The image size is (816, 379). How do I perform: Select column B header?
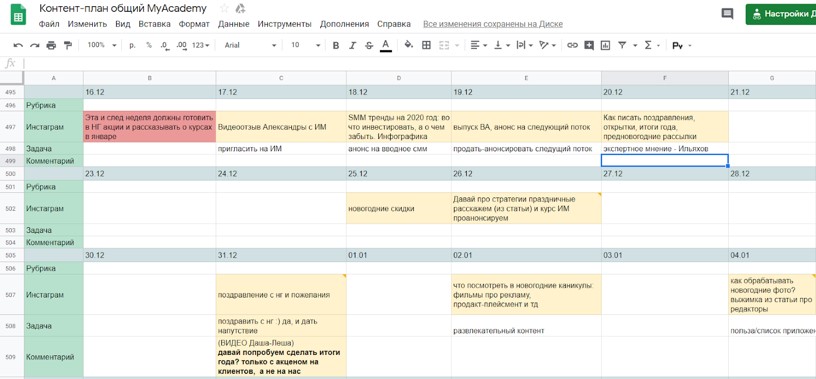(x=149, y=78)
